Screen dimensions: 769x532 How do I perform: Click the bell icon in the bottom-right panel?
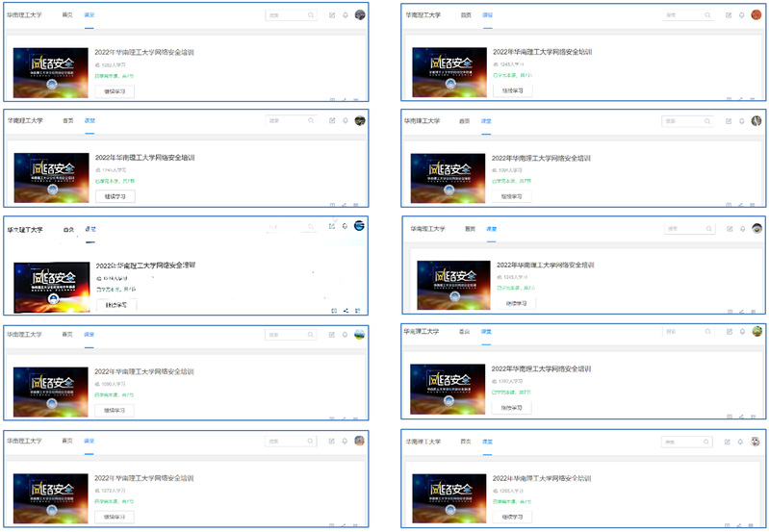740,443
